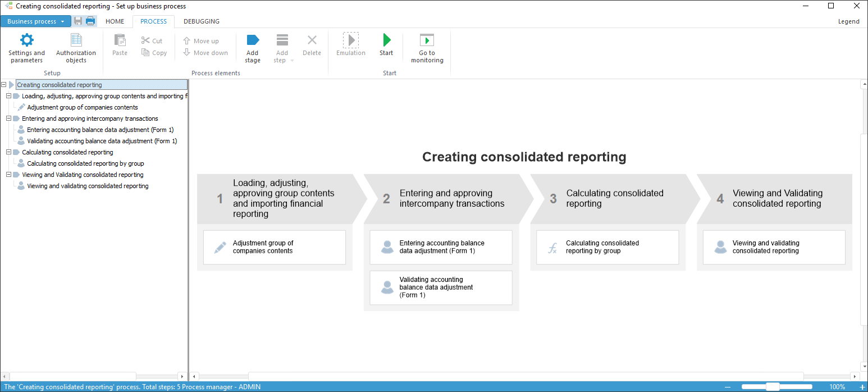Open Authorization objects
This screenshot has height=392, width=868.
(76, 48)
